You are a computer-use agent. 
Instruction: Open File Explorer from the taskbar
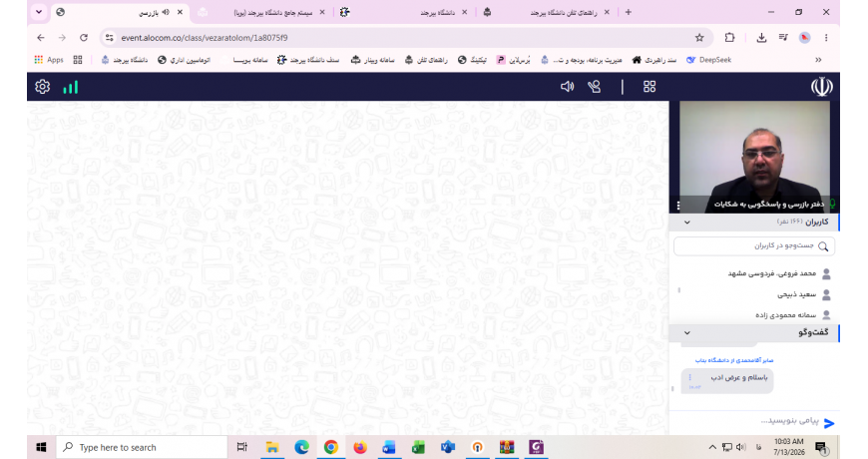click(x=271, y=447)
